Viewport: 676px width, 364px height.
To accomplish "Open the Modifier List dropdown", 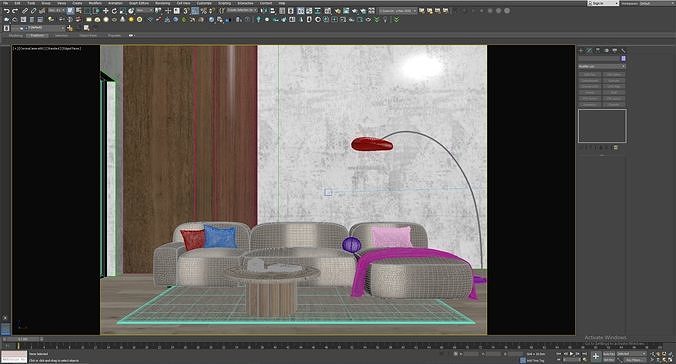I will point(602,66).
